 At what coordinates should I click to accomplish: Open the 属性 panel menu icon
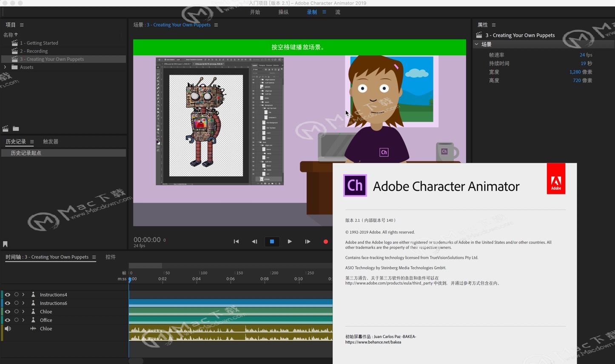493,25
